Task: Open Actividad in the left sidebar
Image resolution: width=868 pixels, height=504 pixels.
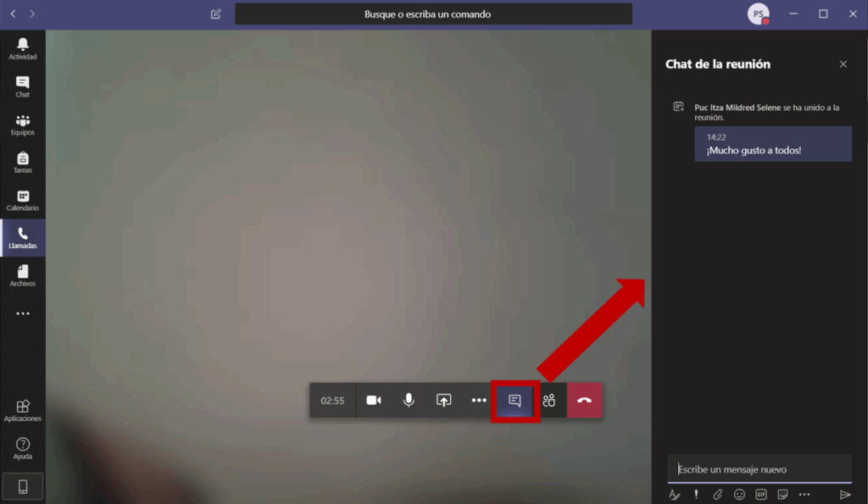Action: 23,48
